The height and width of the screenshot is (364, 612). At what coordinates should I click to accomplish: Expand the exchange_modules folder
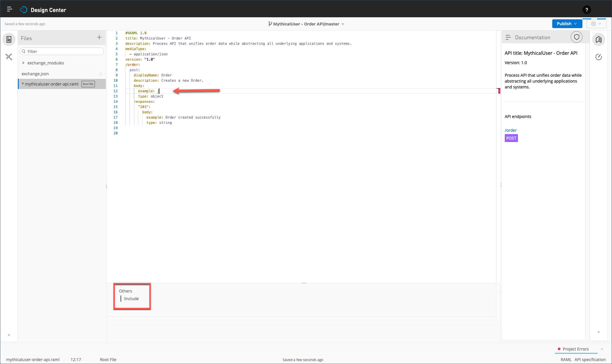click(23, 63)
